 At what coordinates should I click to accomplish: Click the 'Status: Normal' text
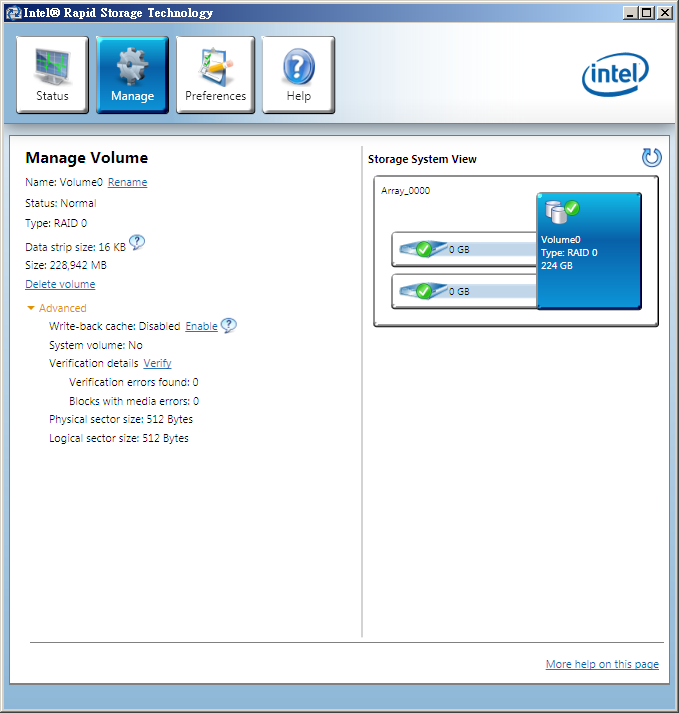[x=60, y=203]
